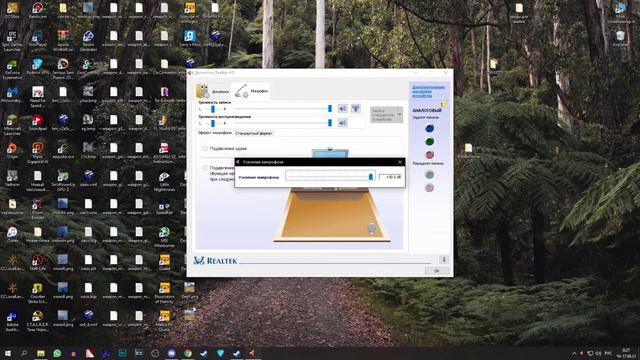Open the Need for Speed desktop shortcut
The width and height of the screenshot is (640, 360).
(38, 96)
